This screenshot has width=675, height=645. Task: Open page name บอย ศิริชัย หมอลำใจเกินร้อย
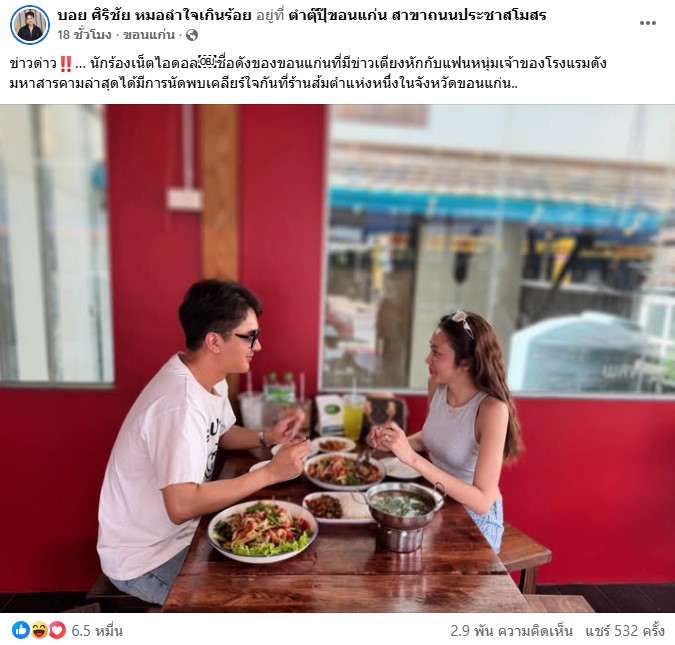coord(154,16)
